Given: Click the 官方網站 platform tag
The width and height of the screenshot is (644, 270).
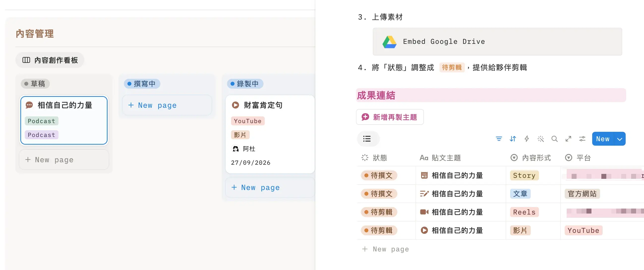Looking at the screenshot, I should click(x=582, y=194).
